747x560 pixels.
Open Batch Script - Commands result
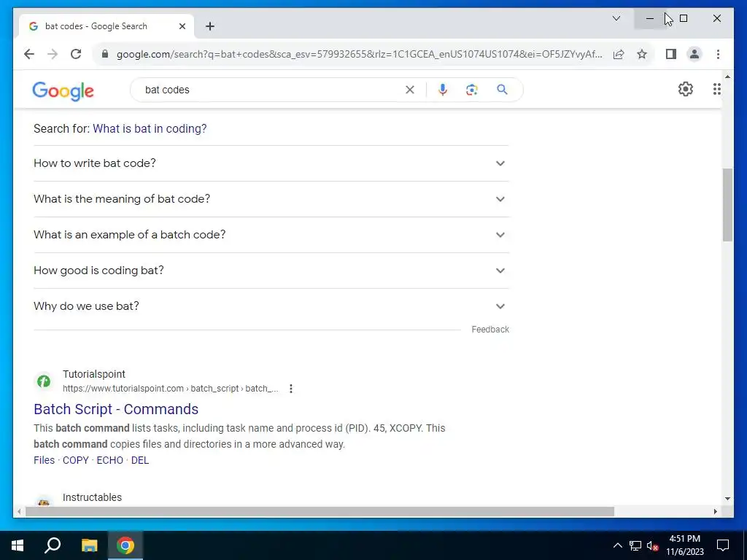click(x=116, y=409)
